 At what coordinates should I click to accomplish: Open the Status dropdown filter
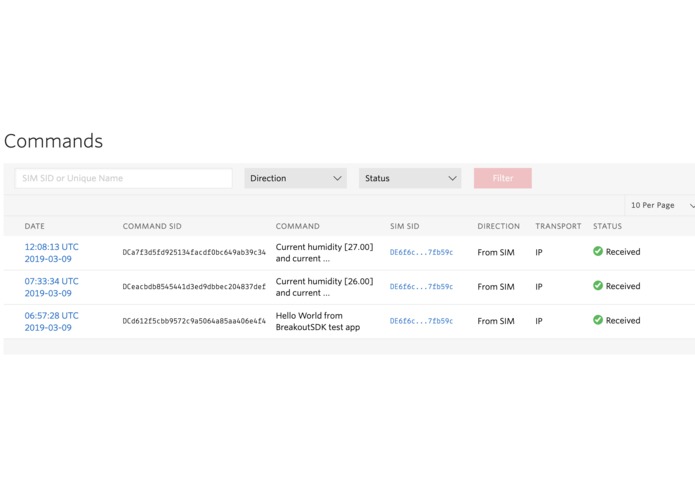tap(410, 178)
